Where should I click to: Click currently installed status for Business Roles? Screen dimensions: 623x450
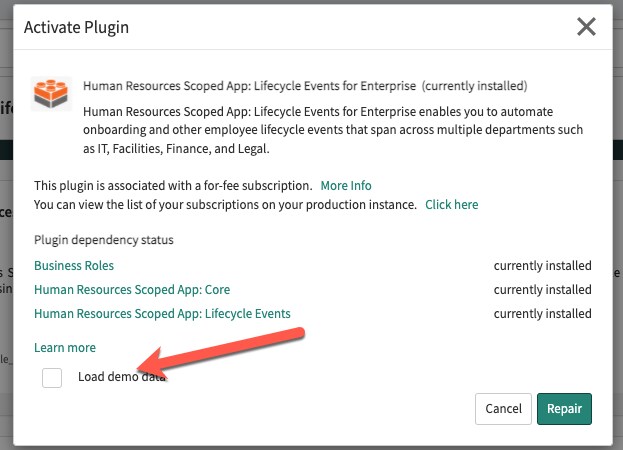(x=542, y=265)
